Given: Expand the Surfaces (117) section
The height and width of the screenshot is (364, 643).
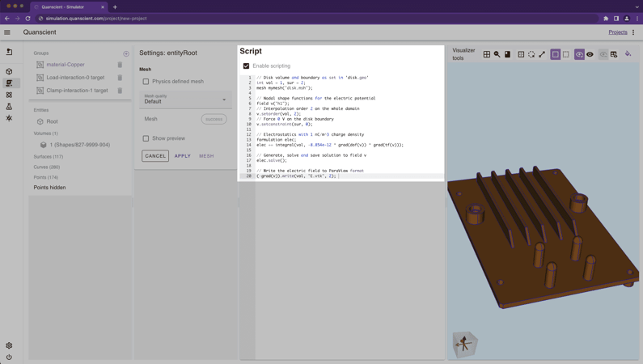Looking at the screenshot, I should pyautogui.click(x=49, y=157).
